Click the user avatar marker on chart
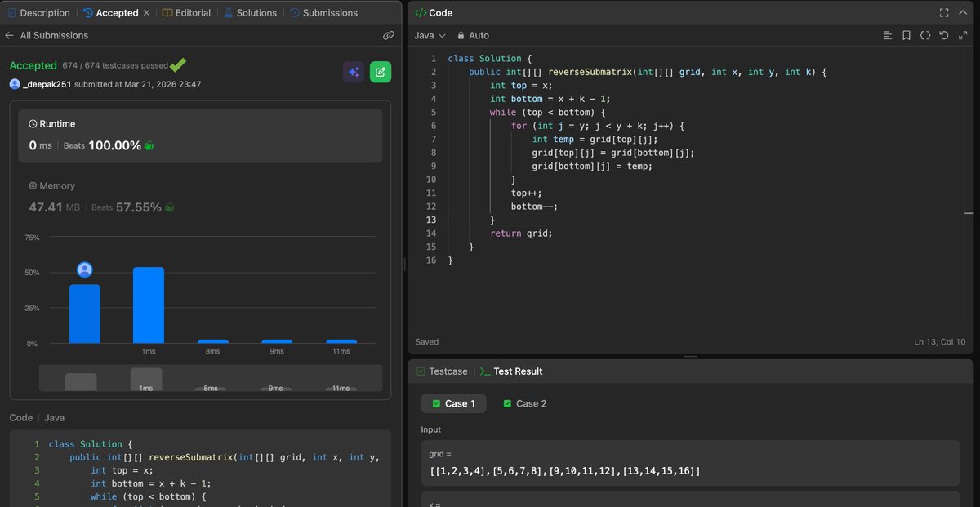 (x=84, y=269)
